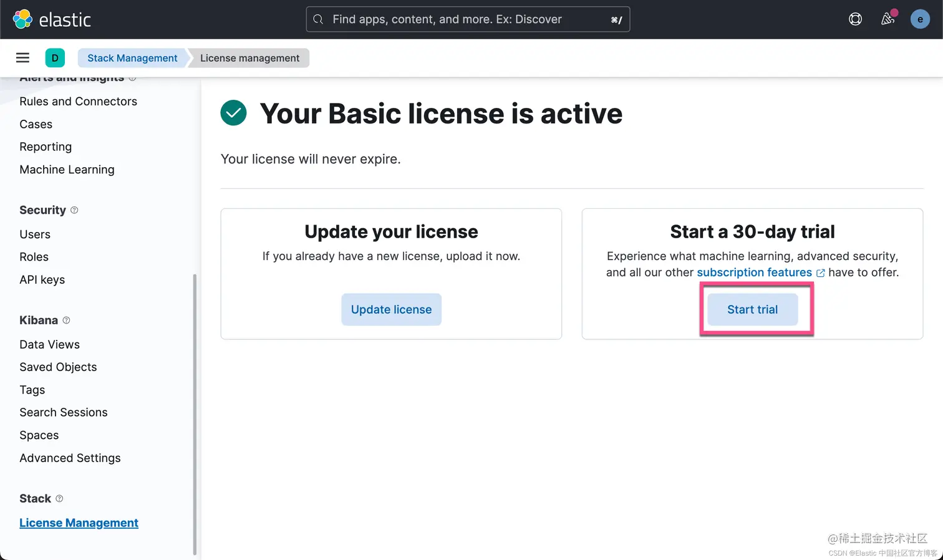Click external link icon after subscription features

[820, 273]
